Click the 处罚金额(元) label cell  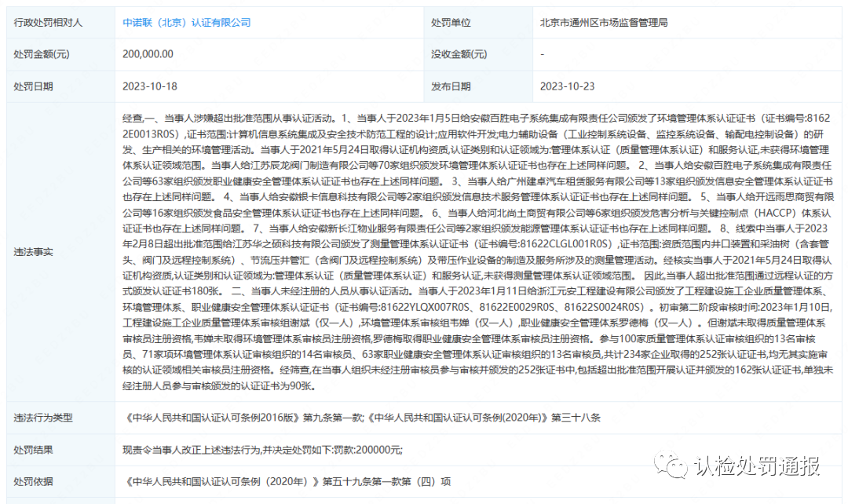(42, 54)
